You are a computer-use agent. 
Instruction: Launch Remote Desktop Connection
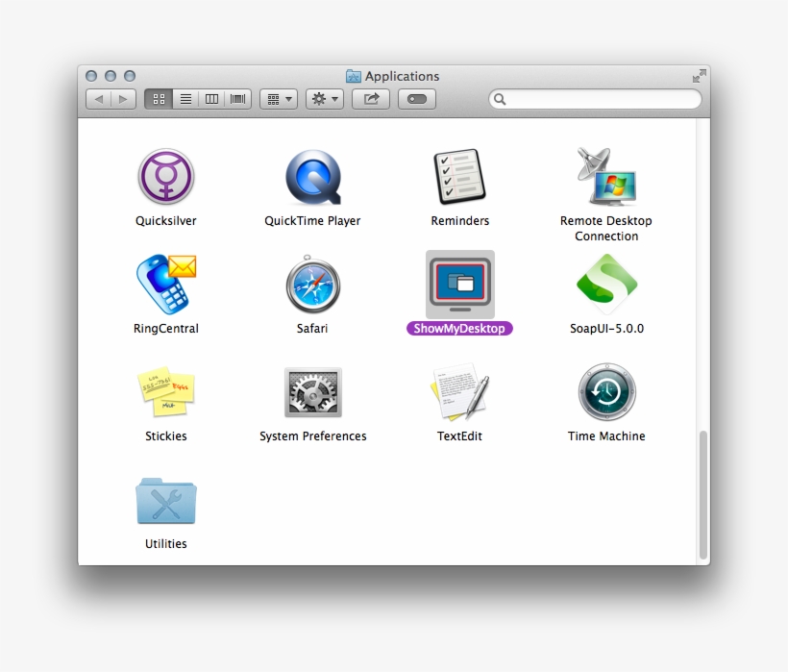pos(605,176)
